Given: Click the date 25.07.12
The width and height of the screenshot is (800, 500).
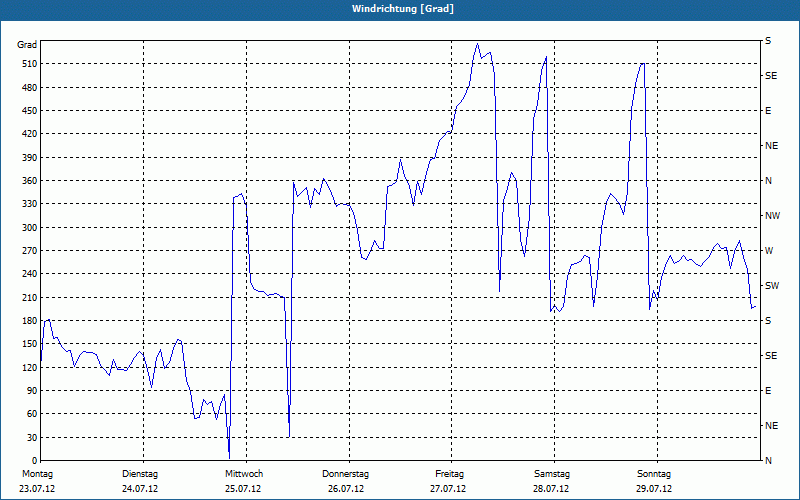Looking at the screenshot, I should tap(243, 489).
